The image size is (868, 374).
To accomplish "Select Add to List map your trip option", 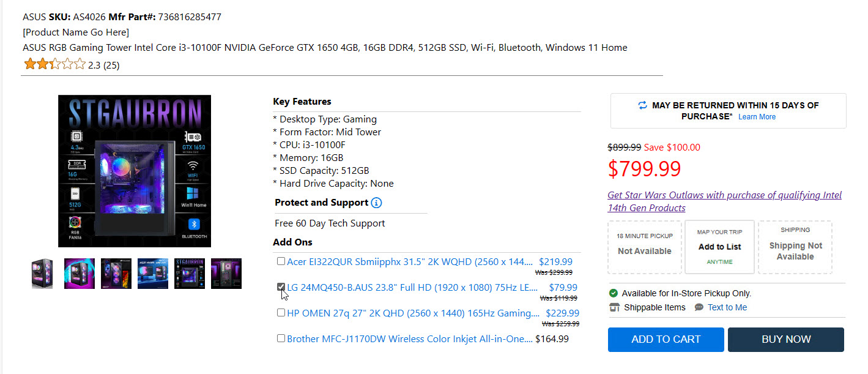I will 719,247.
